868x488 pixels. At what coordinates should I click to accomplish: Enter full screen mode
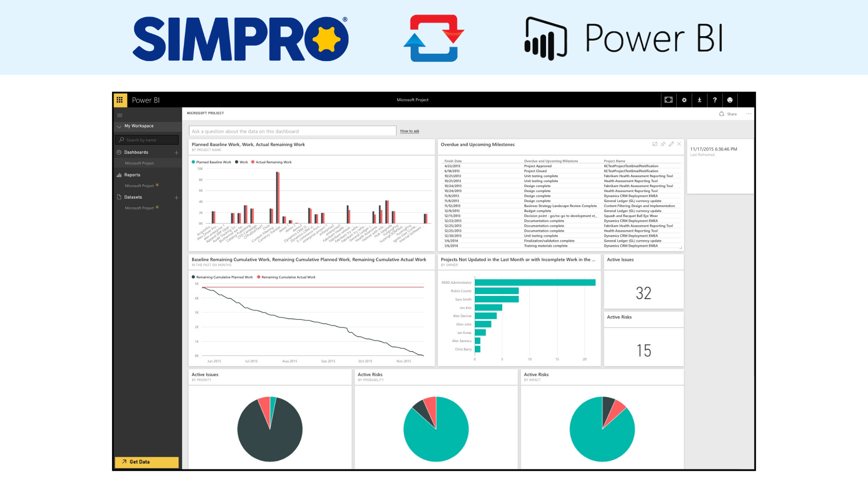(x=668, y=100)
